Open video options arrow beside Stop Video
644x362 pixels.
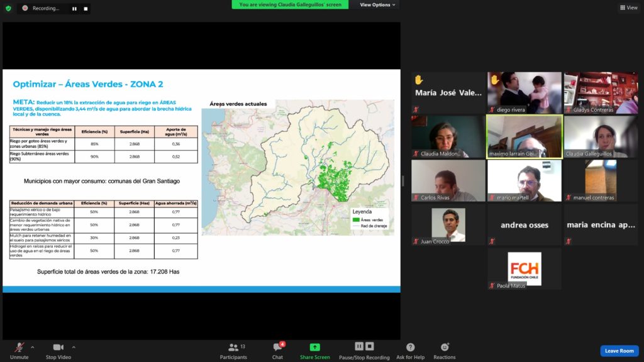point(74,347)
